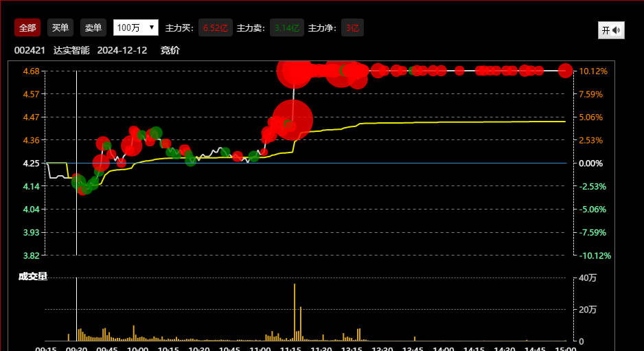Click the 10.12% axis label at top right
Screen dimensions: 644x351
click(593, 71)
